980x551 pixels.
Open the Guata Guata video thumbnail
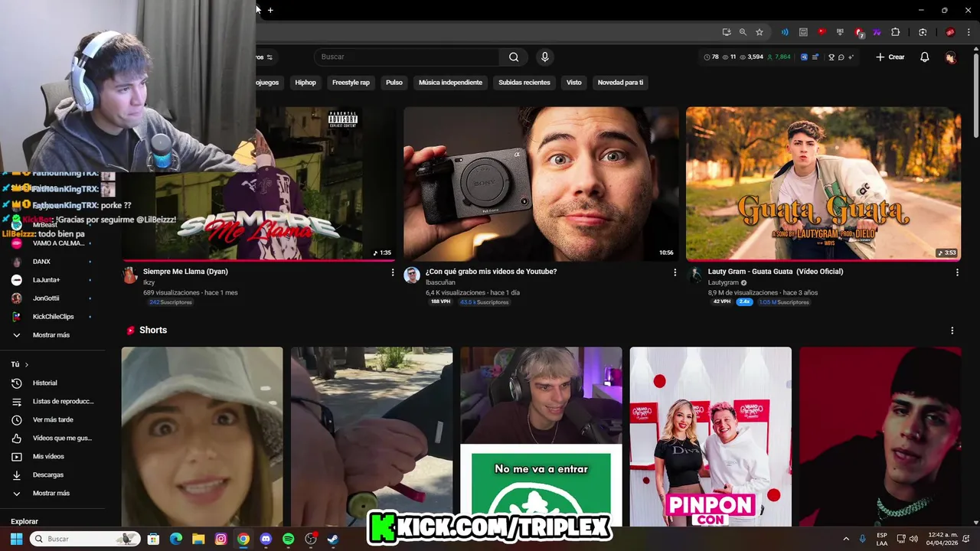tap(823, 184)
